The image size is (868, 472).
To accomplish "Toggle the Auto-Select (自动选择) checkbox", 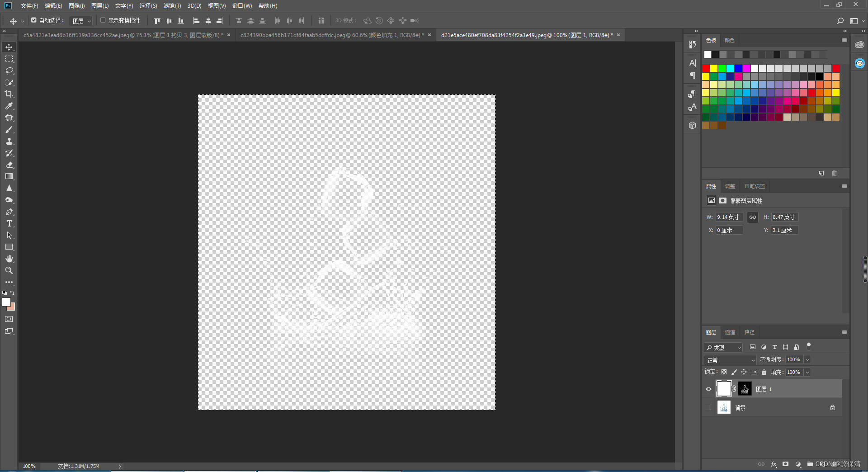I will pyautogui.click(x=33, y=20).
